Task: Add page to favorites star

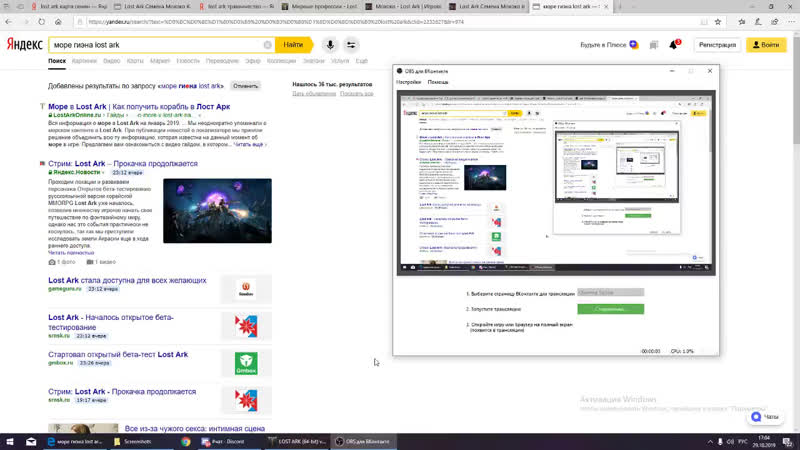Action: pos(718,22)
